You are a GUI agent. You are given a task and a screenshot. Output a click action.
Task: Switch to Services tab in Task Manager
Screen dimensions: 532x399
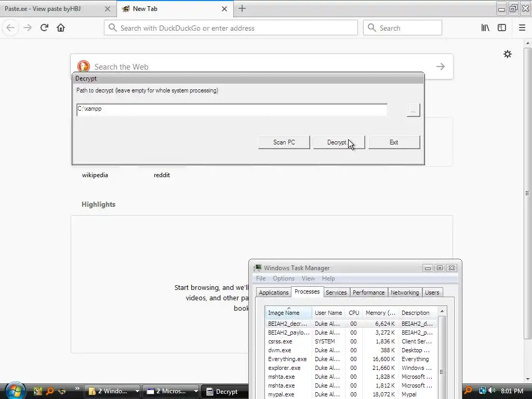tap(336, 292)
